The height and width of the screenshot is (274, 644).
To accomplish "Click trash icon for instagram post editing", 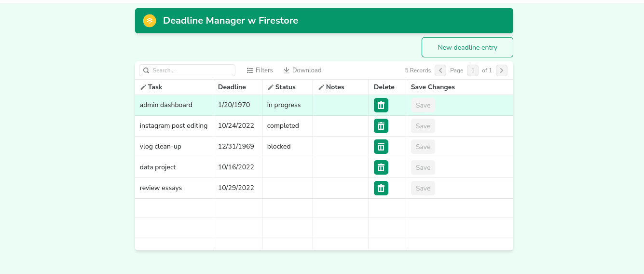I will click(381, 126).
